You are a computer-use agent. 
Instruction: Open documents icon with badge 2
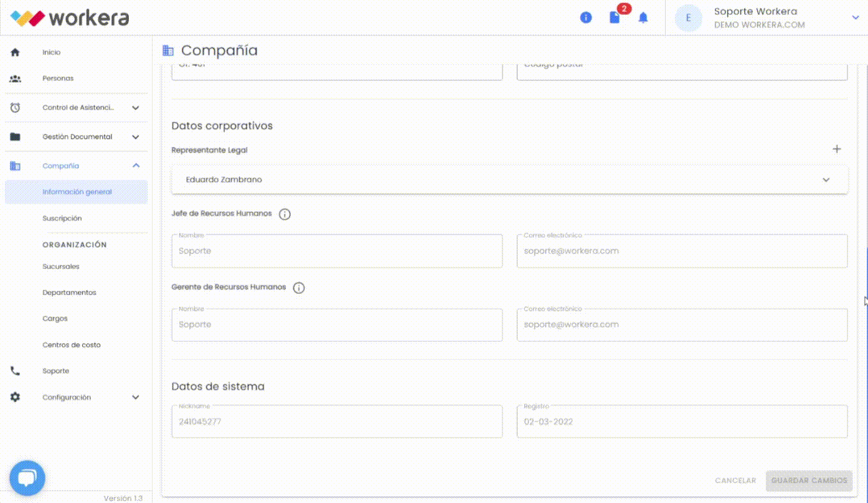[615, 17]
